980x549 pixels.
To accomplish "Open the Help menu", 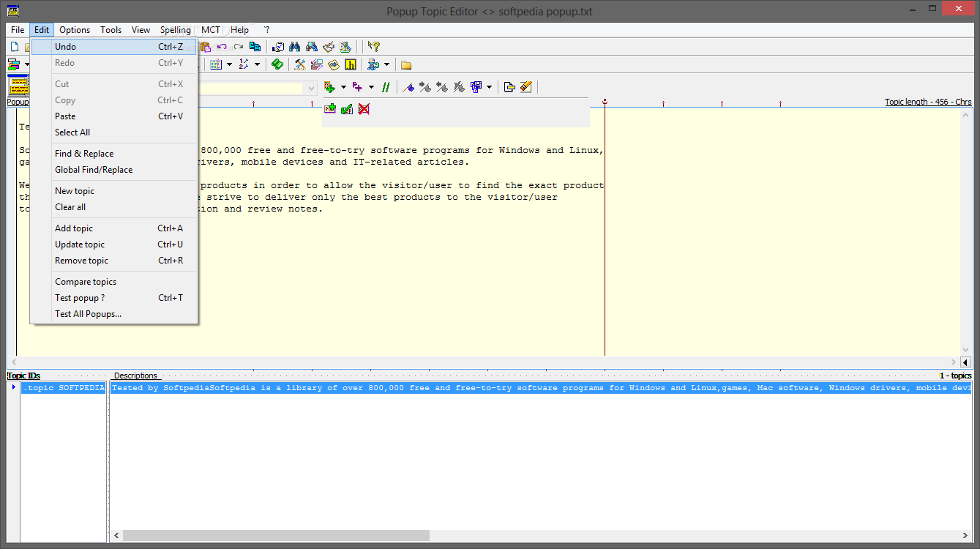I will (239, 30).
